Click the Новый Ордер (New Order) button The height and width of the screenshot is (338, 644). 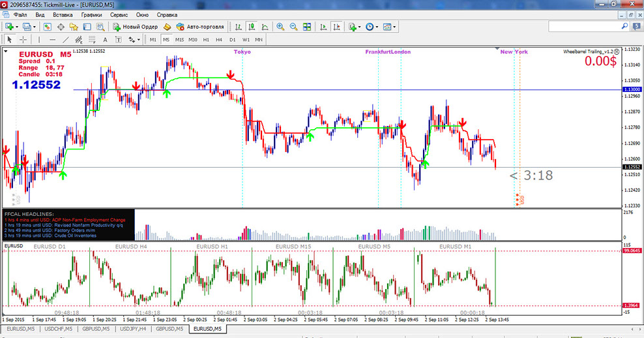coord(136,27)
